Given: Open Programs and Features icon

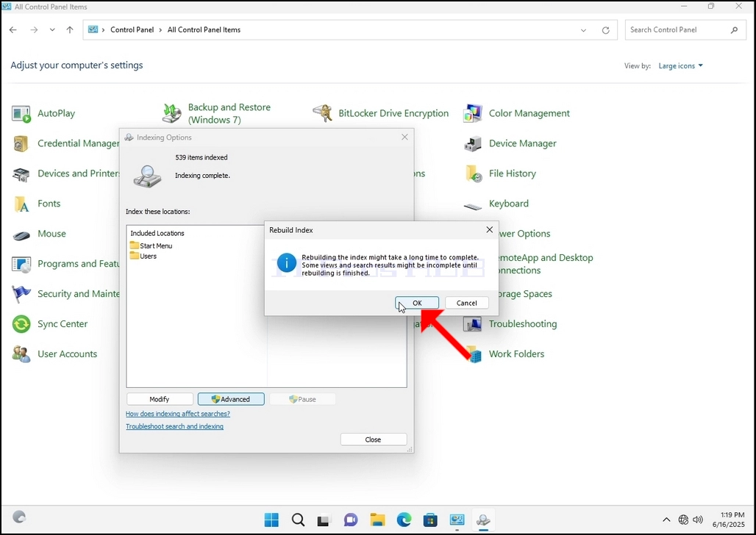Looking at the screenshot, I should [21, 264].
